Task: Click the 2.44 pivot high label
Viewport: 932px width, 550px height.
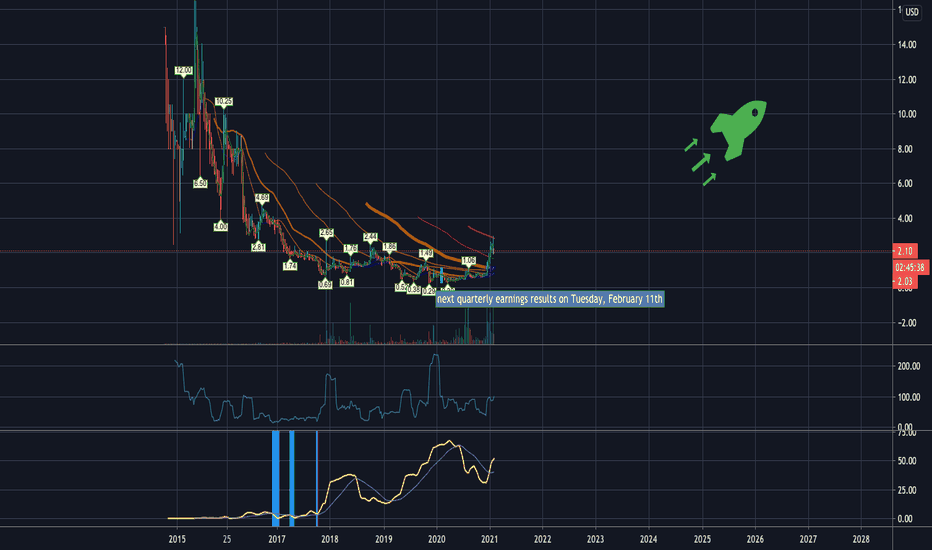Action: point(370,237)
